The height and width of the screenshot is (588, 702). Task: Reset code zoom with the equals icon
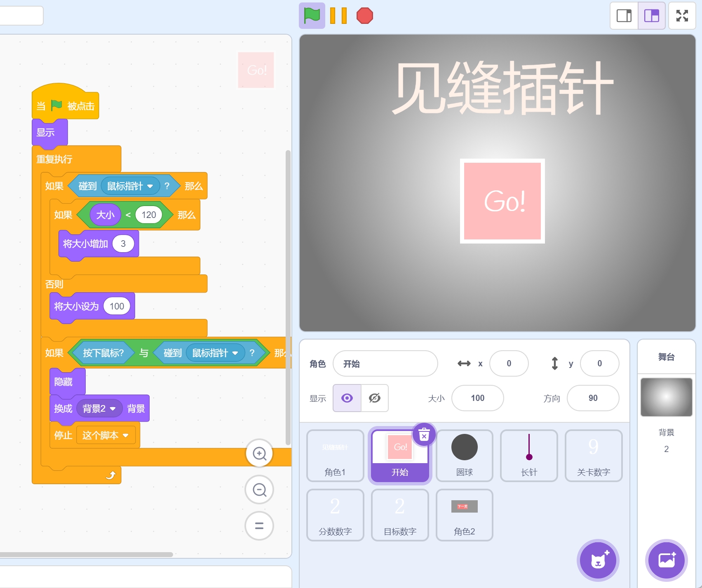coord(259,526)
